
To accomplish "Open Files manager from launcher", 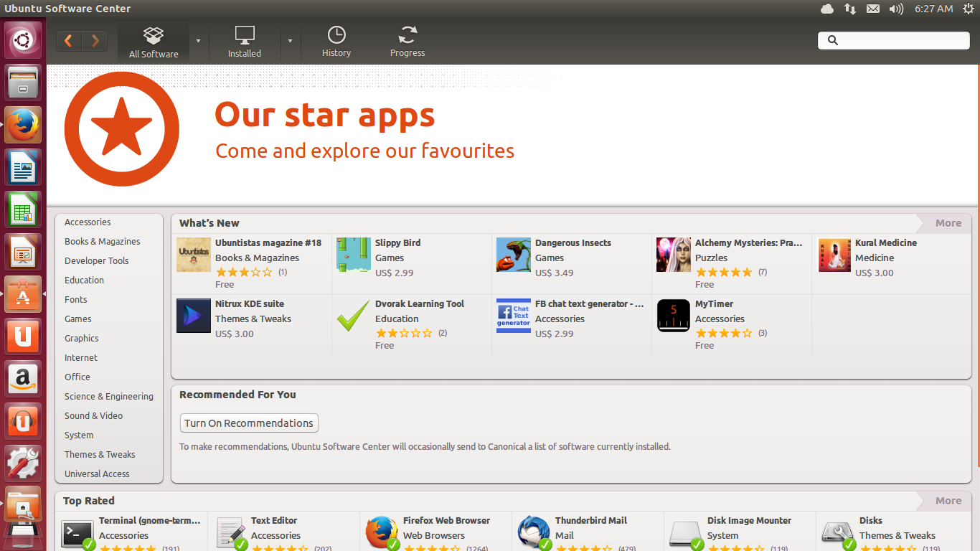I will point(24,83).
